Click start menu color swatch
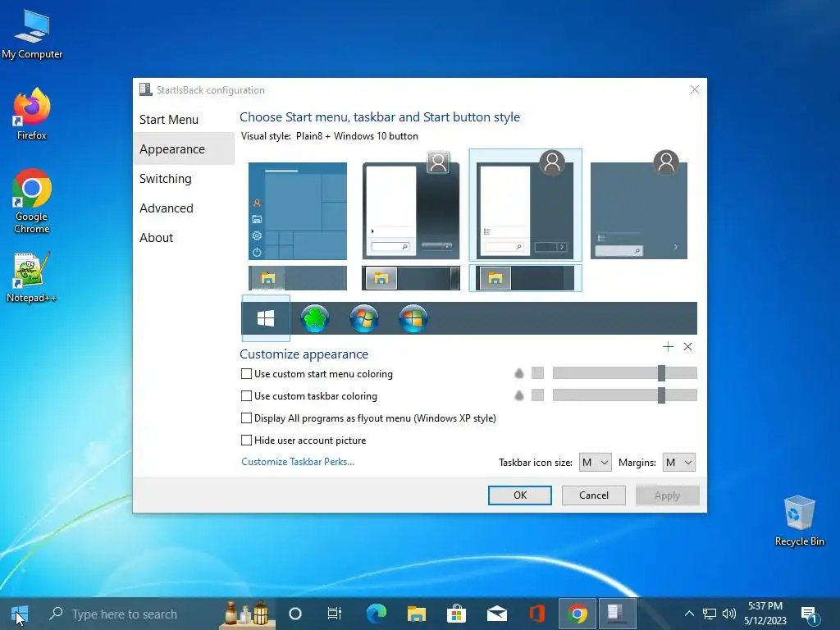The image size is (840, 630). click(x=537, y=373)
